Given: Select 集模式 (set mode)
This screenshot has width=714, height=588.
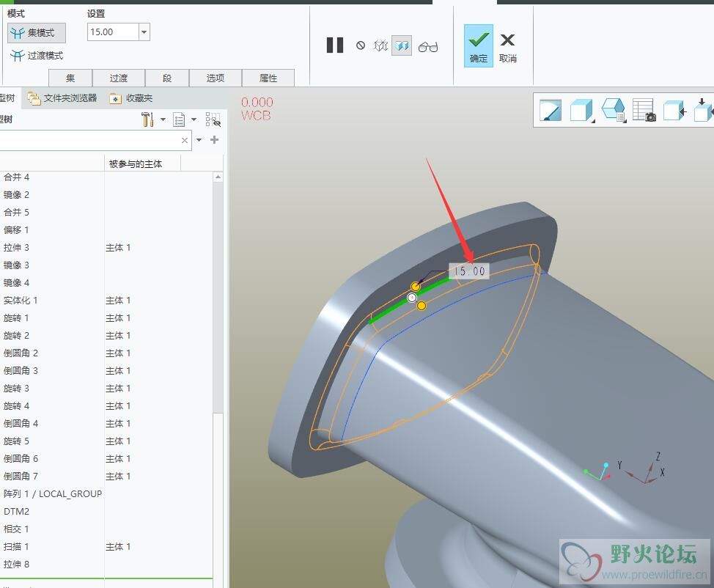Looking at the screenshot, I should coord(36,33).
